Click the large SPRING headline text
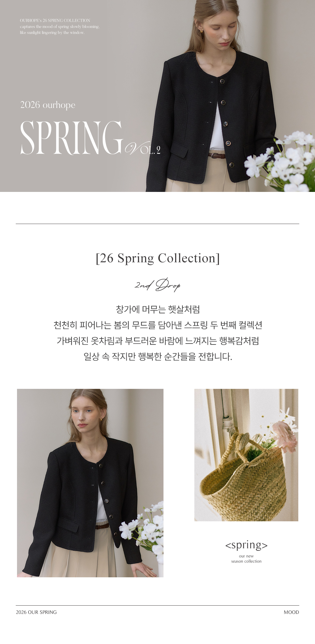Screen dimensions: 315x644 click(x=72, y=138)
